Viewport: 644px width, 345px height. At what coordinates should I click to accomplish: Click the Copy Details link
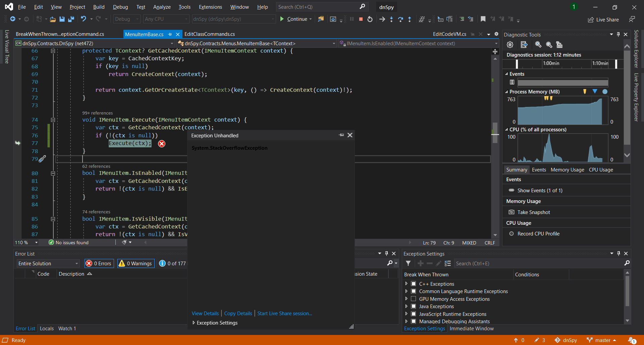238,314
